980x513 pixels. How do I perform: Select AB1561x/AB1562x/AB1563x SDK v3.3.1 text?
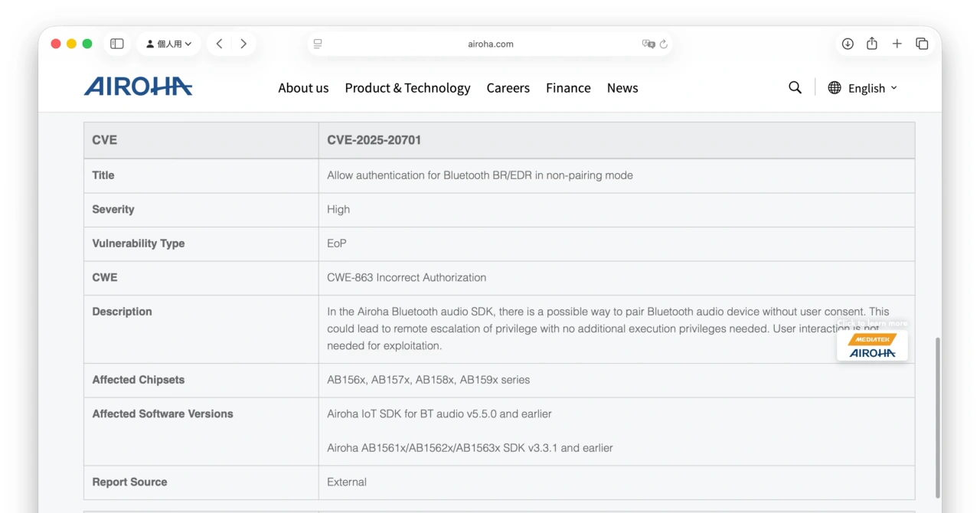pyautogui.click(x=470, y=448)
